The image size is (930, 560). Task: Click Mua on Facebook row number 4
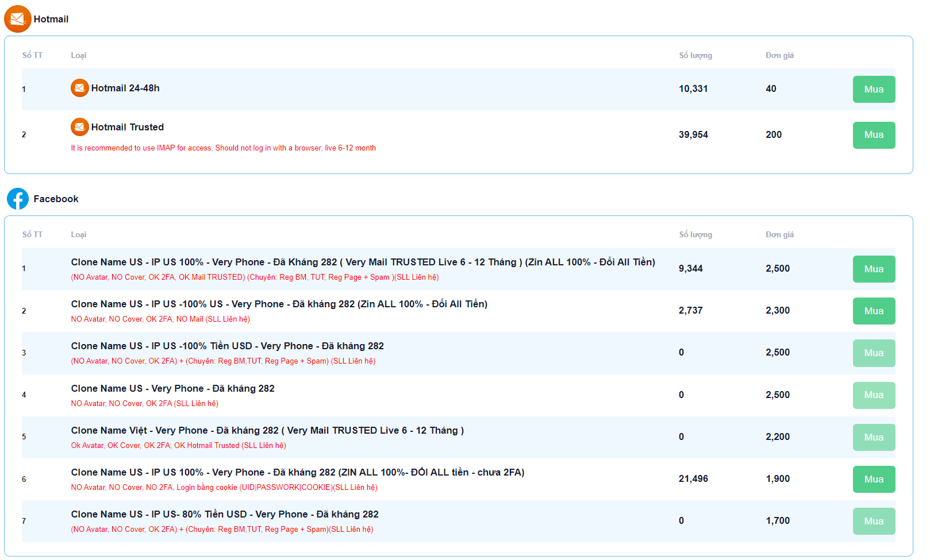click(x=874, y=395)
